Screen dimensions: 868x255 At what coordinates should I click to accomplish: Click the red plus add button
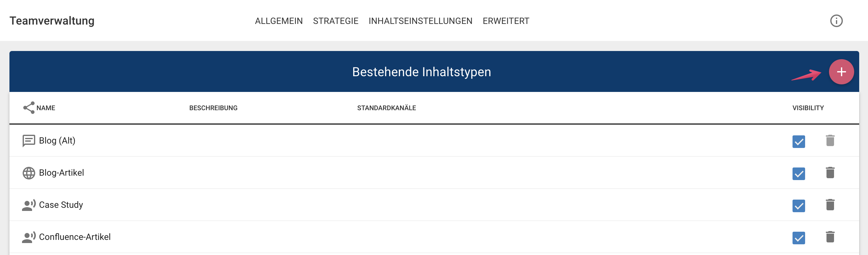coord(841,72)
